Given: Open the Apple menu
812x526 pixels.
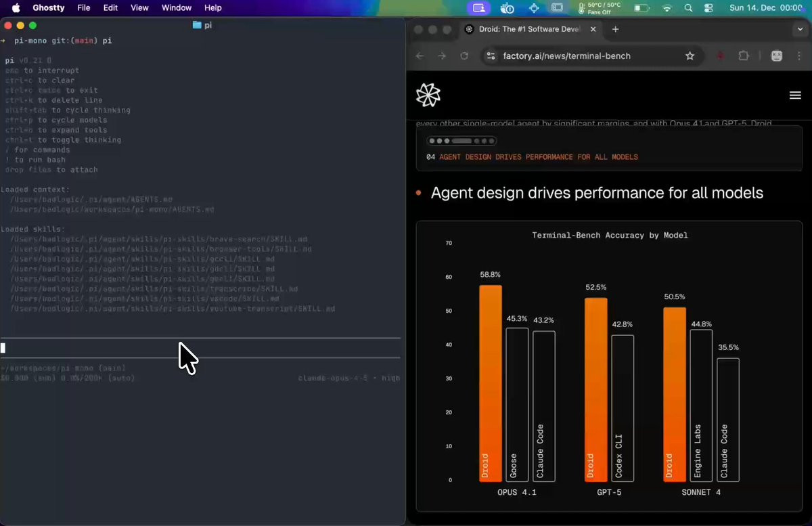Looking at the screenshot, I should pyautogui.click(x=16, y=7).
